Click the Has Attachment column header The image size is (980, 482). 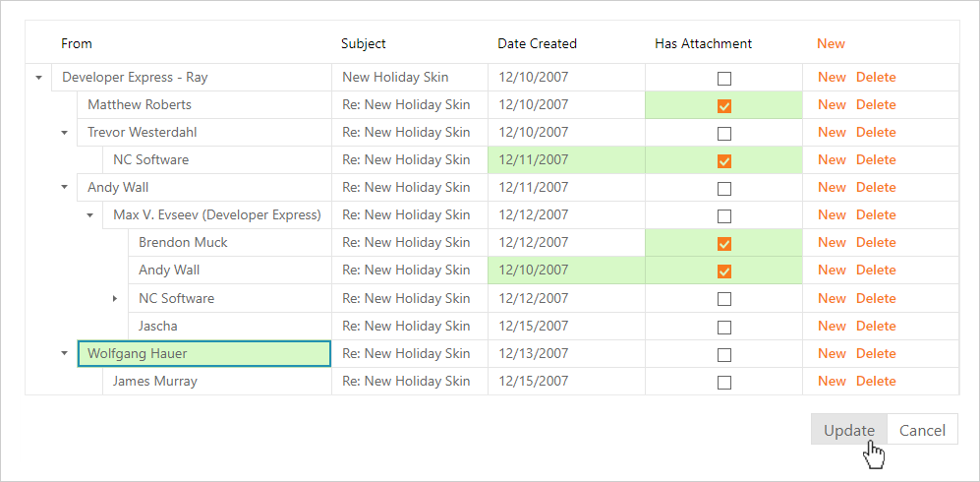[703, 43]
